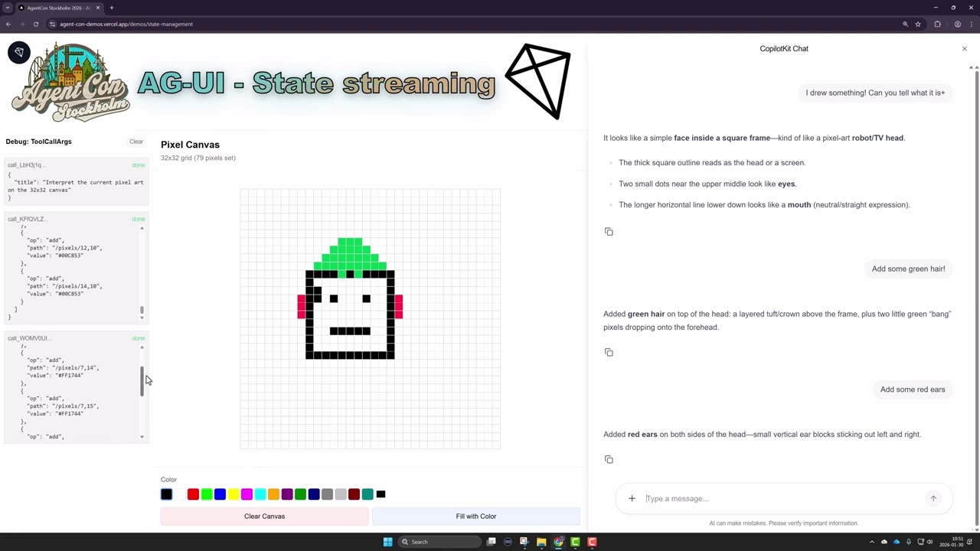Open Task View in the taskbar

point(492,542)
